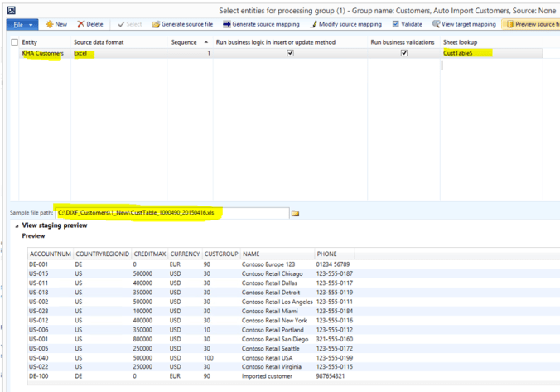Select the Excel source data format cell
The image size is (560, 392).
coord(81,53)
